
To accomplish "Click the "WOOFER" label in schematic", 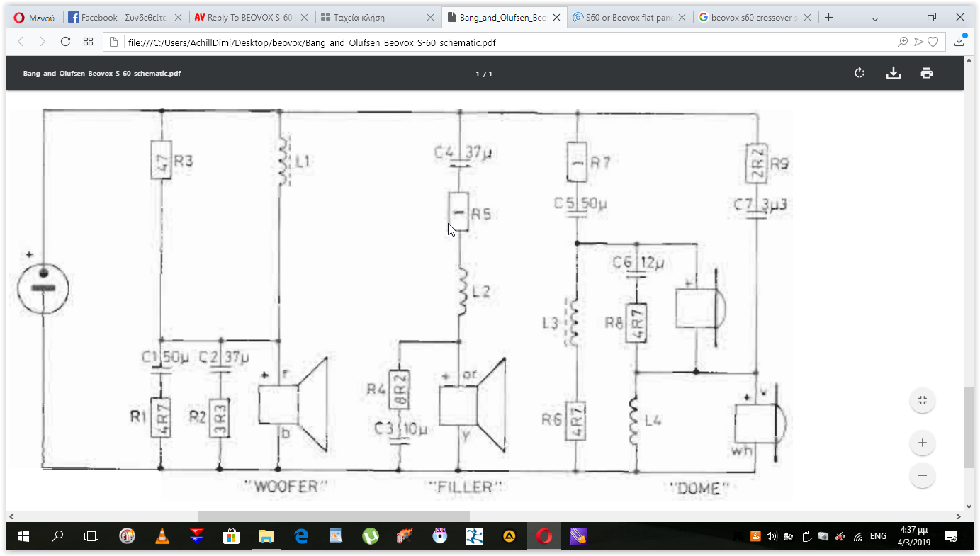I will point(286,487).
